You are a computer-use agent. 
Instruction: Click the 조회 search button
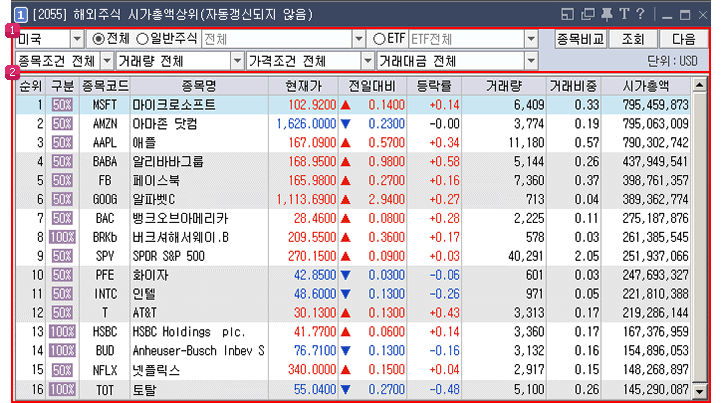coord(633,39)
